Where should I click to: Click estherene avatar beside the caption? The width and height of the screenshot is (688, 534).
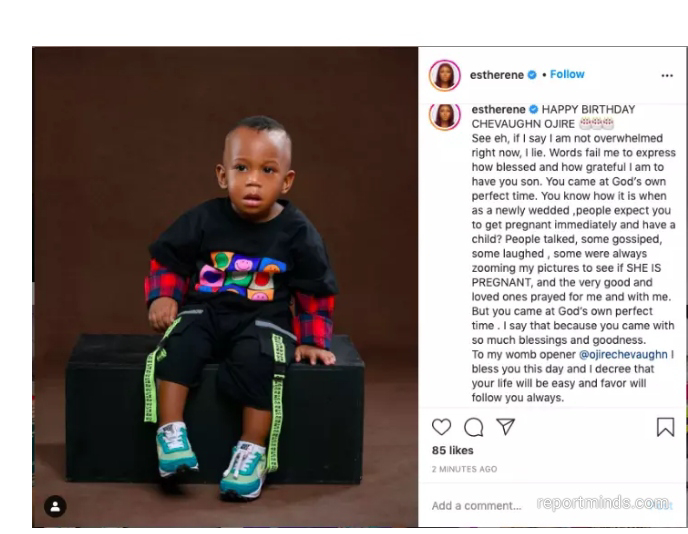click(444, 116)
